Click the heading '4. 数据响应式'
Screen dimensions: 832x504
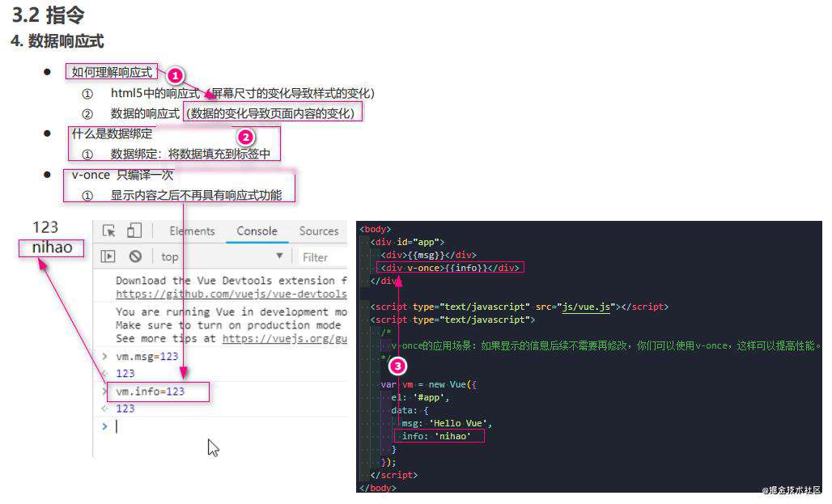tap(57, 40)
